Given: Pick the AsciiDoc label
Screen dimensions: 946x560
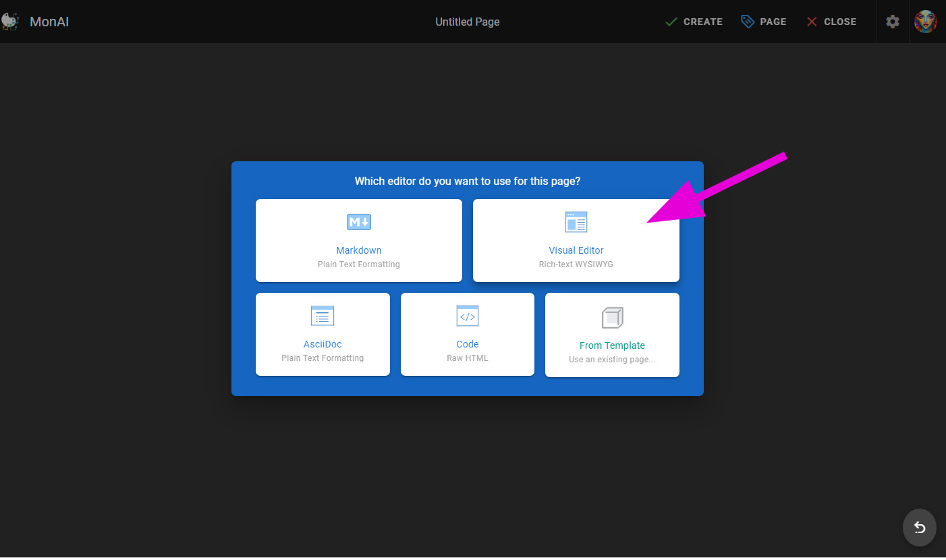Looking at the screenshot, I should 323,344.
